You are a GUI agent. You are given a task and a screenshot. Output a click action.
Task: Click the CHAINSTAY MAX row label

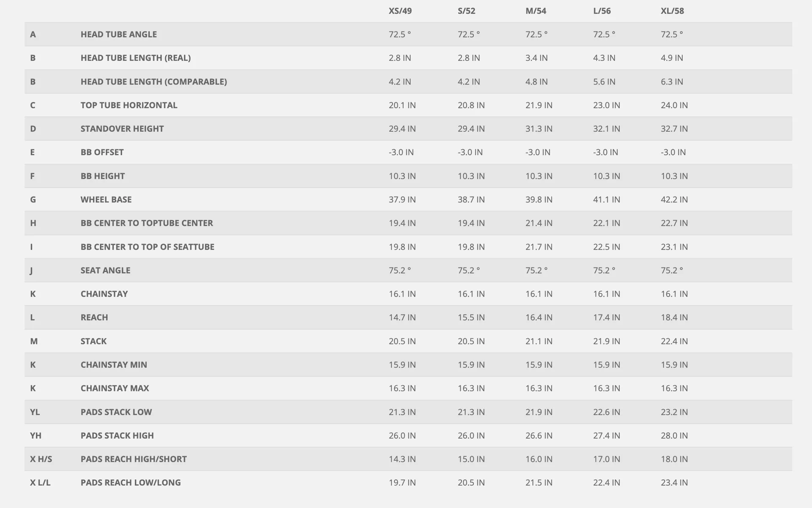tap(115, 388)
